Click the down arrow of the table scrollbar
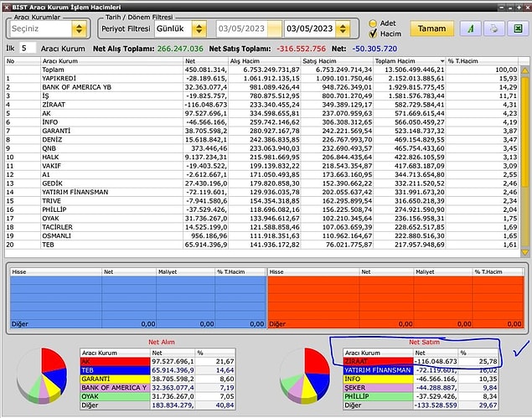532x418 pixels. [x=524, y=252]
